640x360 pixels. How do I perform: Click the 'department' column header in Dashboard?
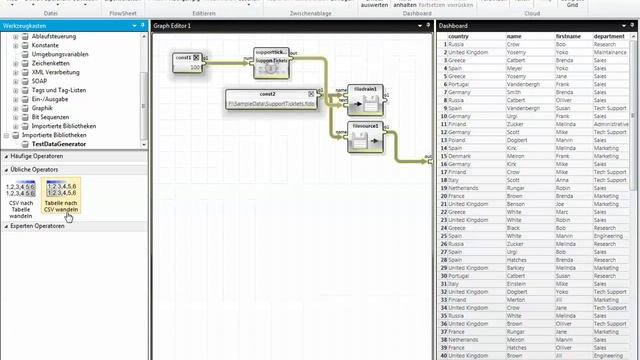[609, 36]
